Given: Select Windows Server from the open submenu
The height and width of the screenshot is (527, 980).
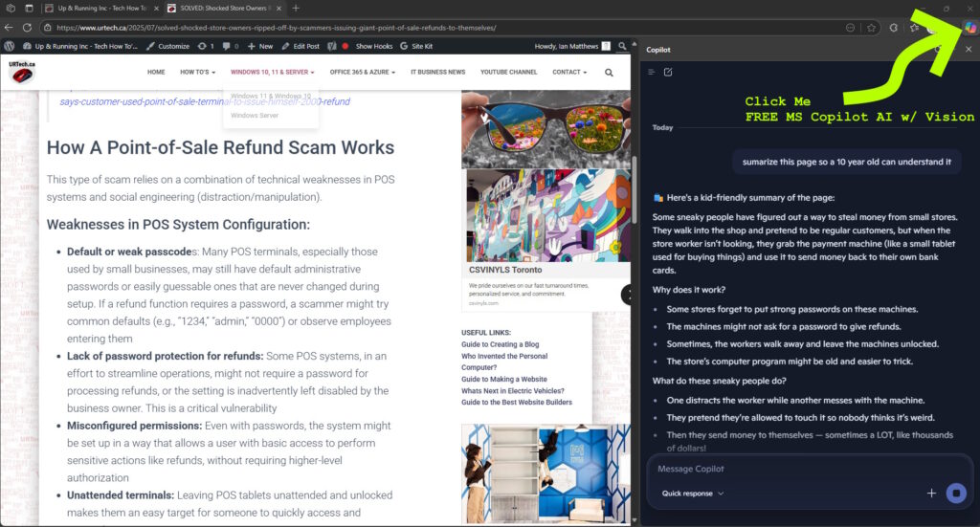Looking at the screenshot, I should coord(255,115).
